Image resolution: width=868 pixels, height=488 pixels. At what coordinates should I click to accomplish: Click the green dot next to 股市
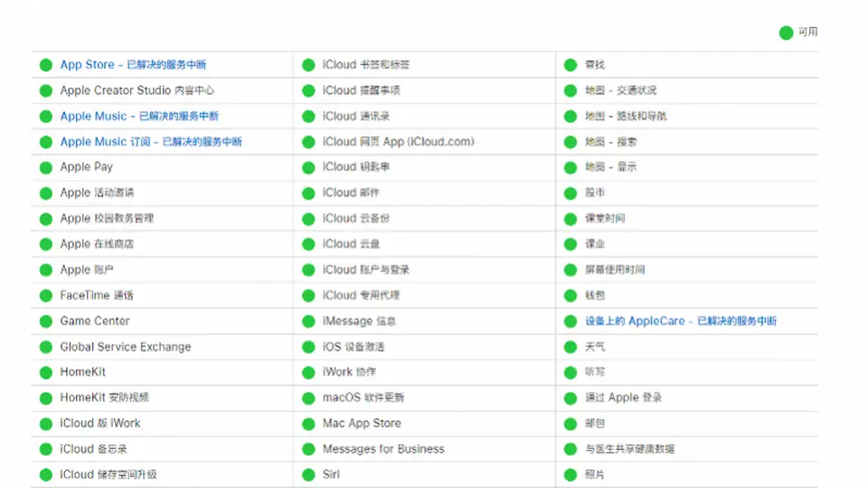(571, 193)
